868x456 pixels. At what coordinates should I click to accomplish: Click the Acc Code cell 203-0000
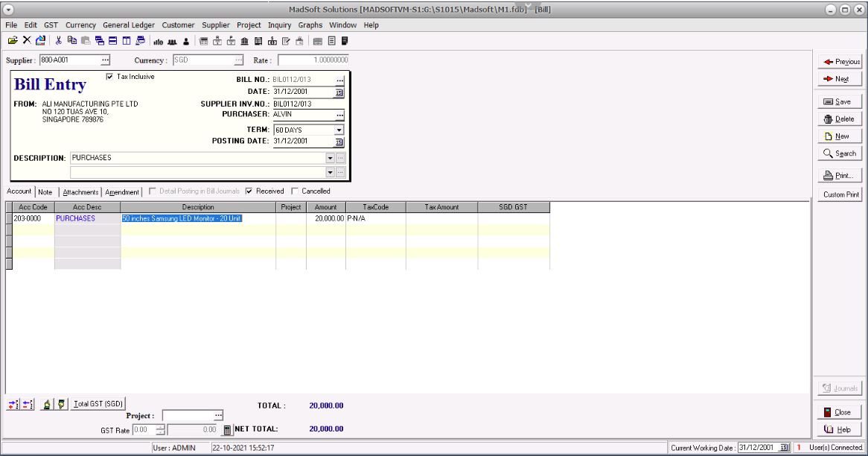coord(33,218)
